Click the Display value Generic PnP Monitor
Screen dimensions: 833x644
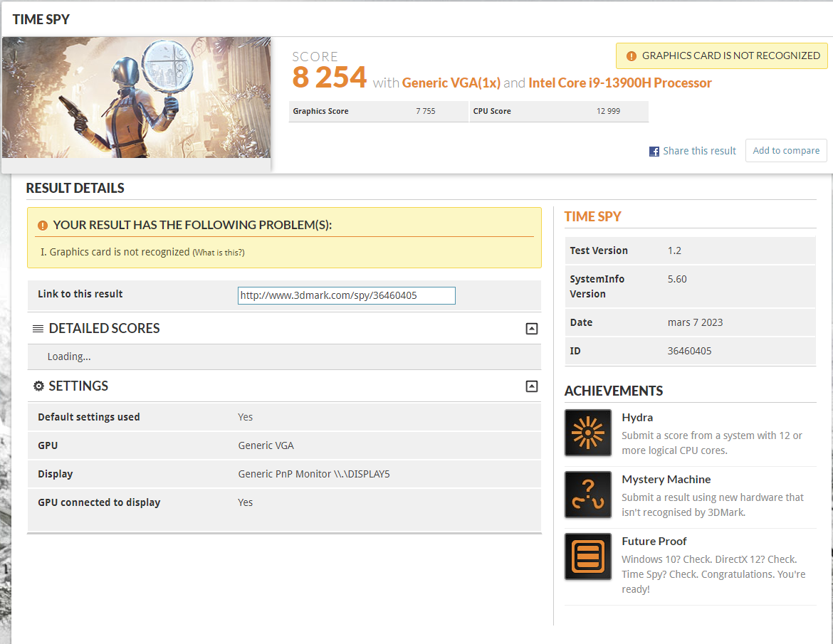pyautogui.click(x=313, y=474)
